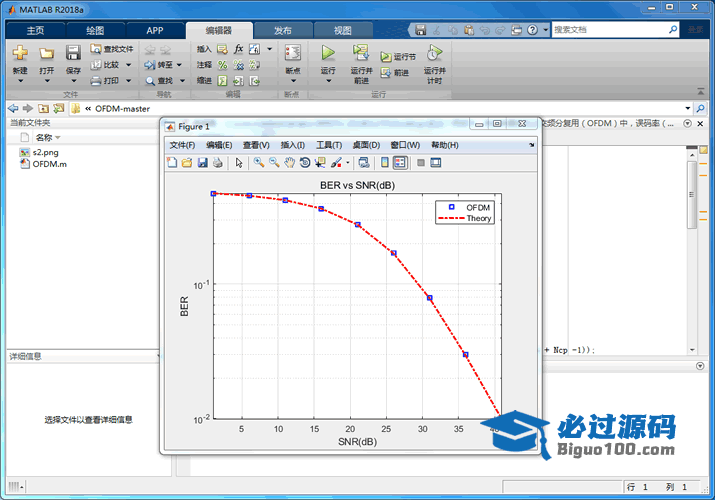Click the 搜索文档 search input field
Image resolution: width=715 pixels, height=500 pixels.
coord(609,30)
